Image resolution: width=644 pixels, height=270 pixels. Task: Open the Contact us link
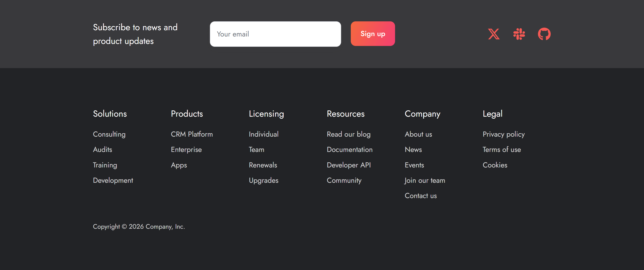(420, 196)
